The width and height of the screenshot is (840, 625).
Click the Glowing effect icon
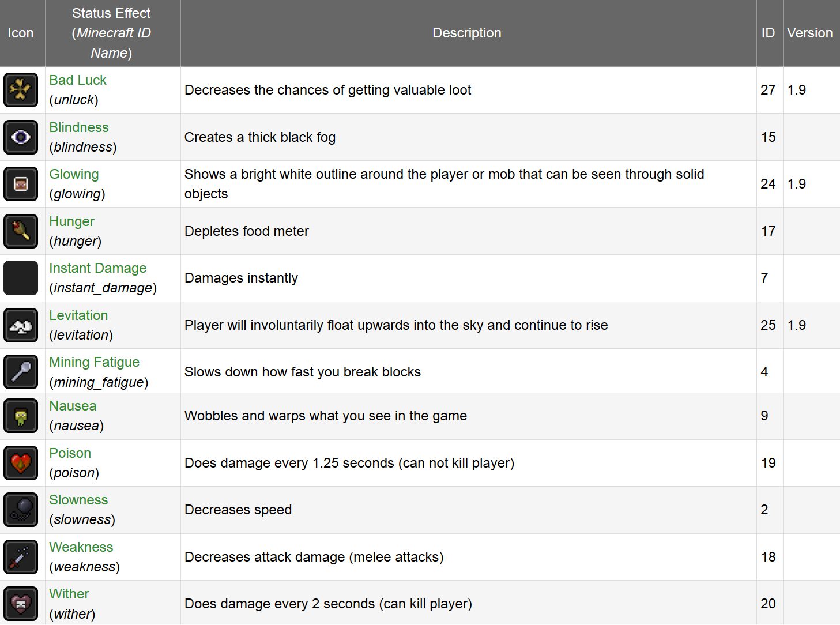click(x=21, y=184)
